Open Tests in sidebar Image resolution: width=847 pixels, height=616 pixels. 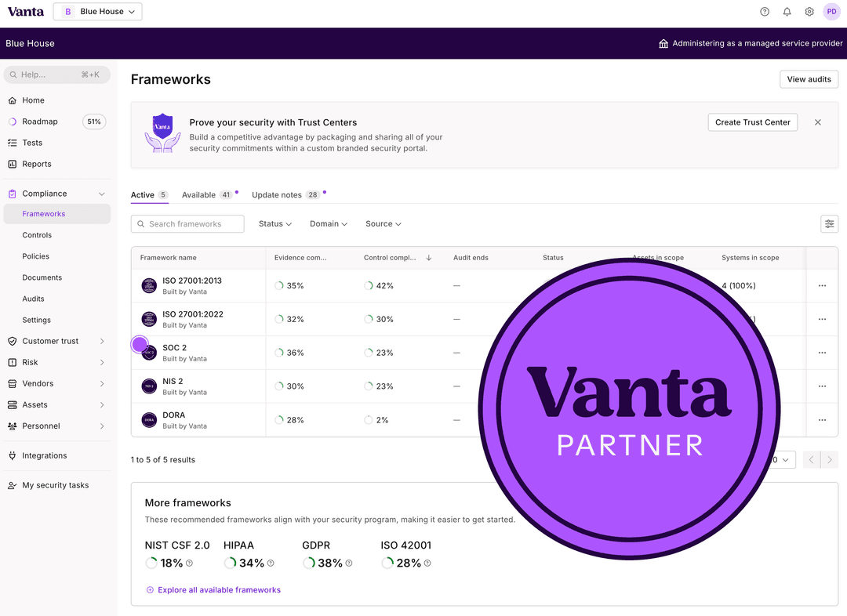[32, 143]
